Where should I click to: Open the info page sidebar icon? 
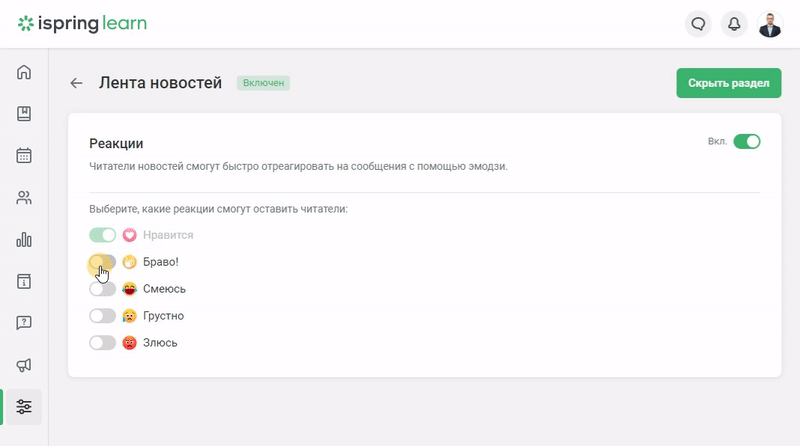24,281
